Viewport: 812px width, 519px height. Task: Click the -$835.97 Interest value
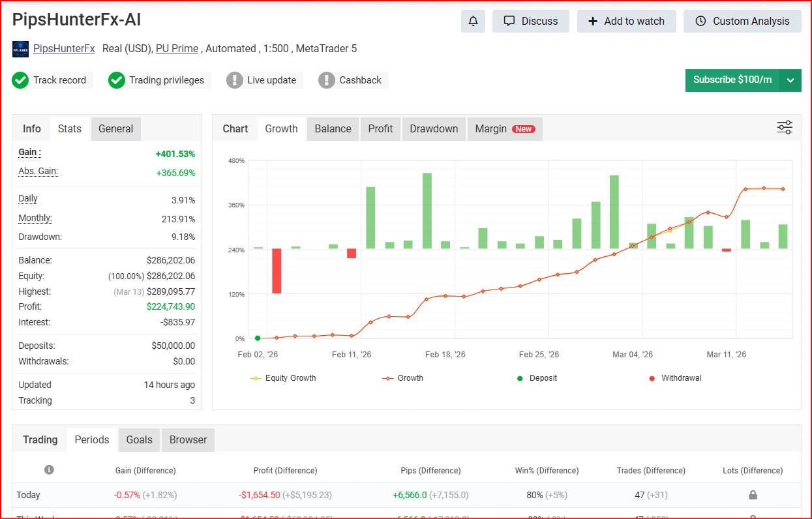[x=177, y=322]
